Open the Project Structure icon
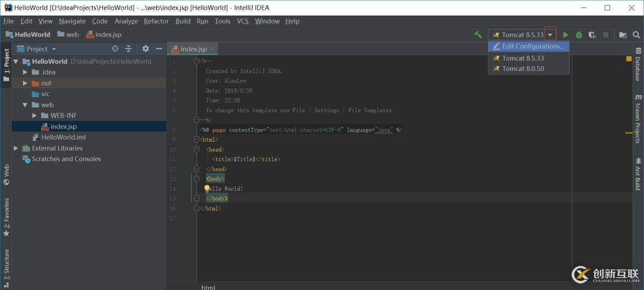The height and width of the screenshot is (290, 644). click(623, 34)
